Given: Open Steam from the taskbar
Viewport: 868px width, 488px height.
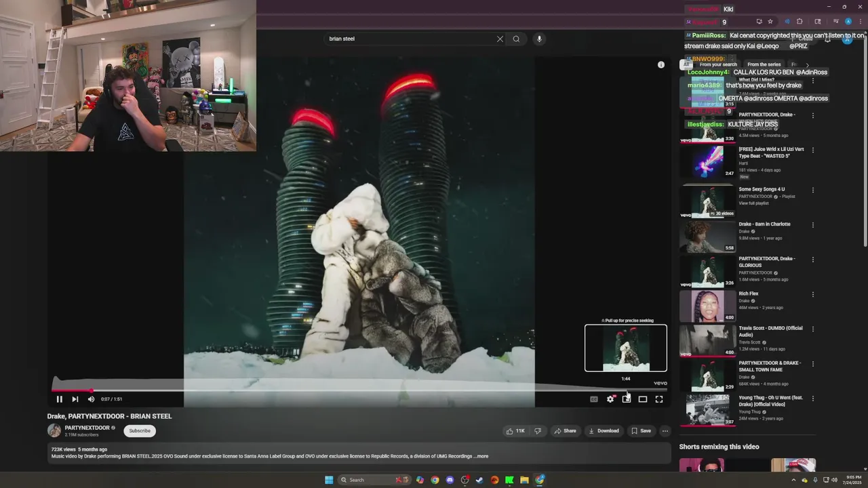Looking at the screenshot, I should coord(479,480).
